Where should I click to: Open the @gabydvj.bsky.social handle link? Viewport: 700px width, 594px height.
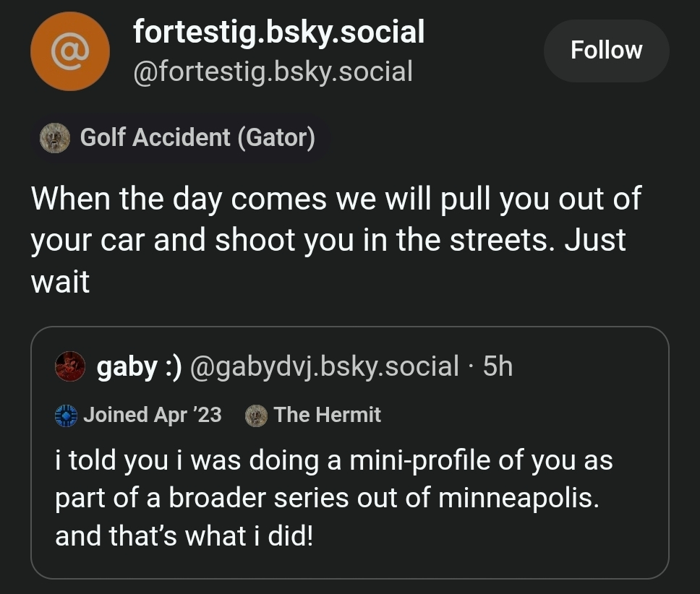coord(323,366)
